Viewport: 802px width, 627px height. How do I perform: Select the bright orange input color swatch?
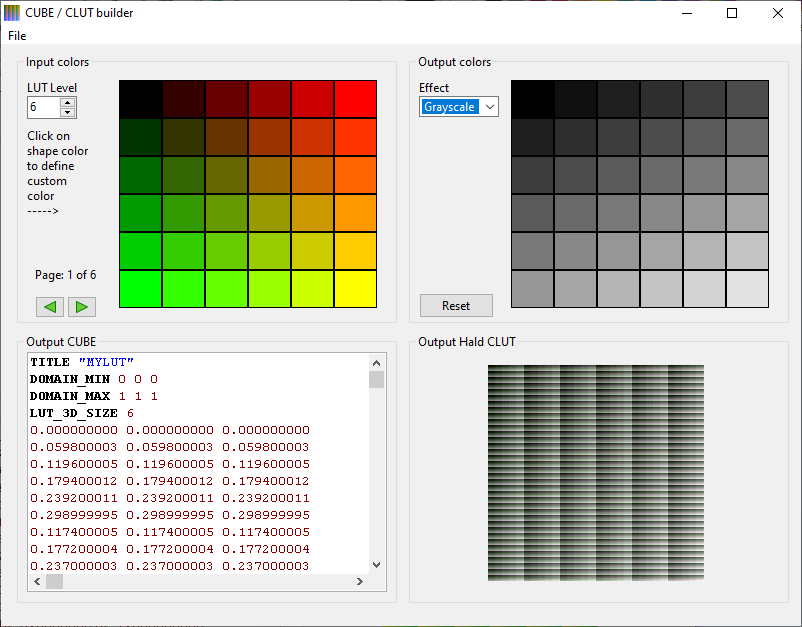[356, 213]
